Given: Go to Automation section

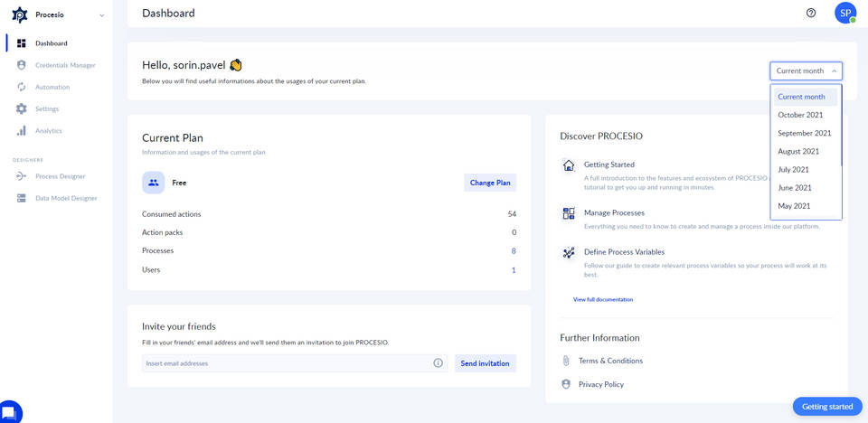Looking at the screenshot, I should (x=52, y=87).
